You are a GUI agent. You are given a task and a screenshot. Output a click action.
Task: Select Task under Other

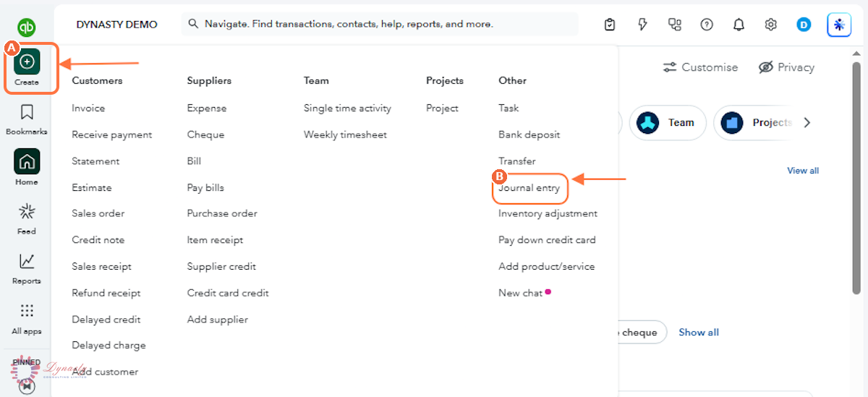(x=509, y=108)
